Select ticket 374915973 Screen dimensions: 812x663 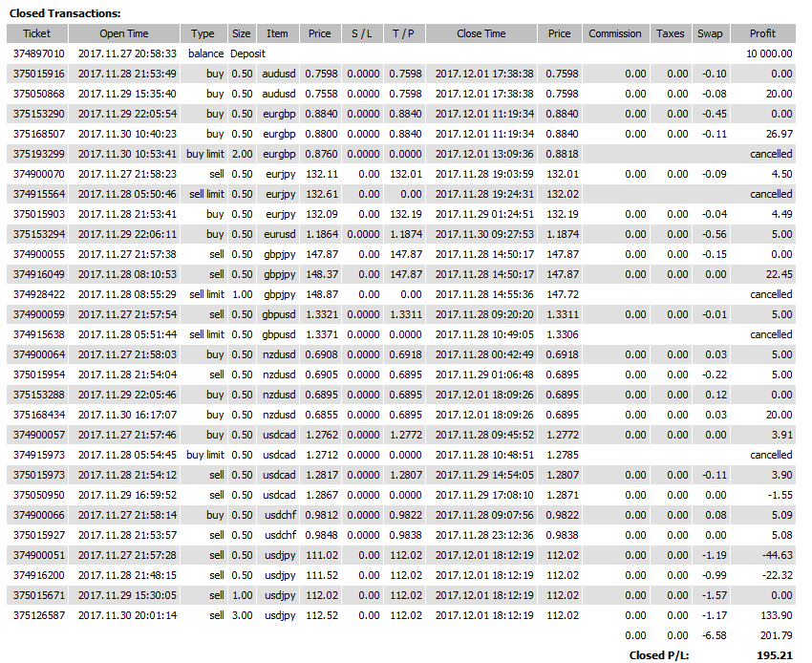pos(39,456)
